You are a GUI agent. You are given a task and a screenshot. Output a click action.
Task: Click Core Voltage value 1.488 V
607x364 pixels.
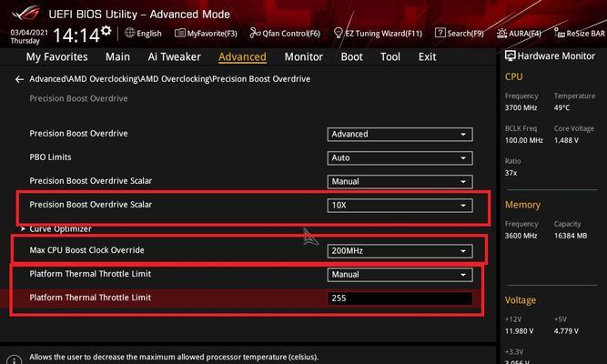coord(566,140)
